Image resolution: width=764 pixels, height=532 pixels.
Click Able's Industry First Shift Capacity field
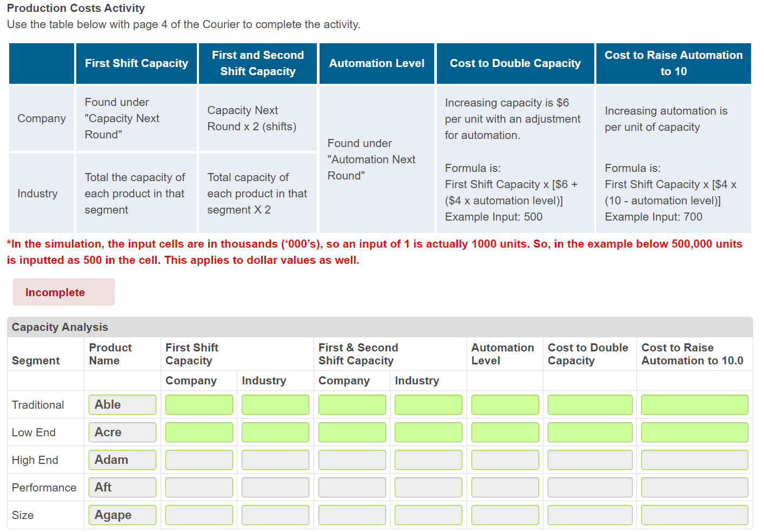pos(275,404)
